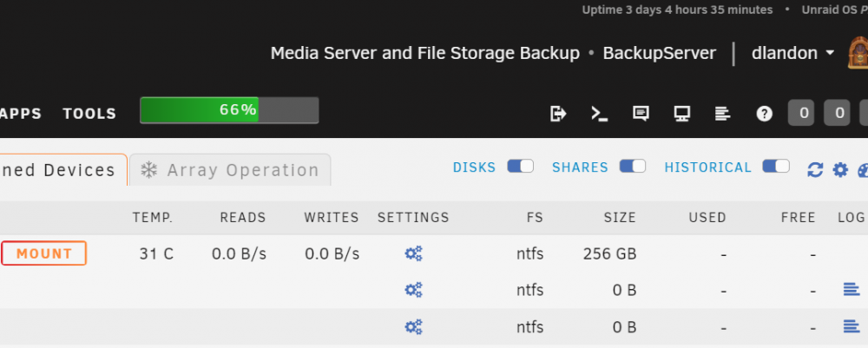
Task: Open the system log icon in header
Action: click(x=722, y=114)
